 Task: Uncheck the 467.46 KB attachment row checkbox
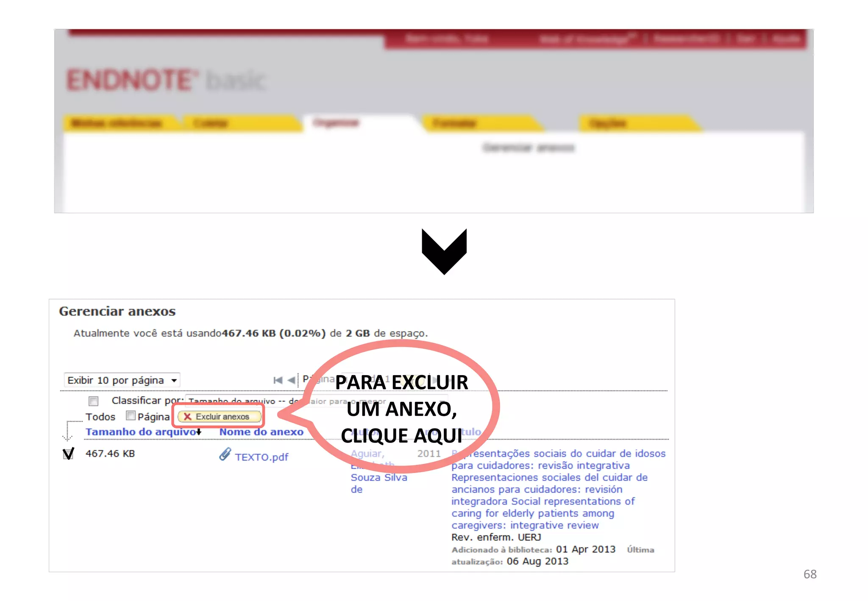pos(68,454)
